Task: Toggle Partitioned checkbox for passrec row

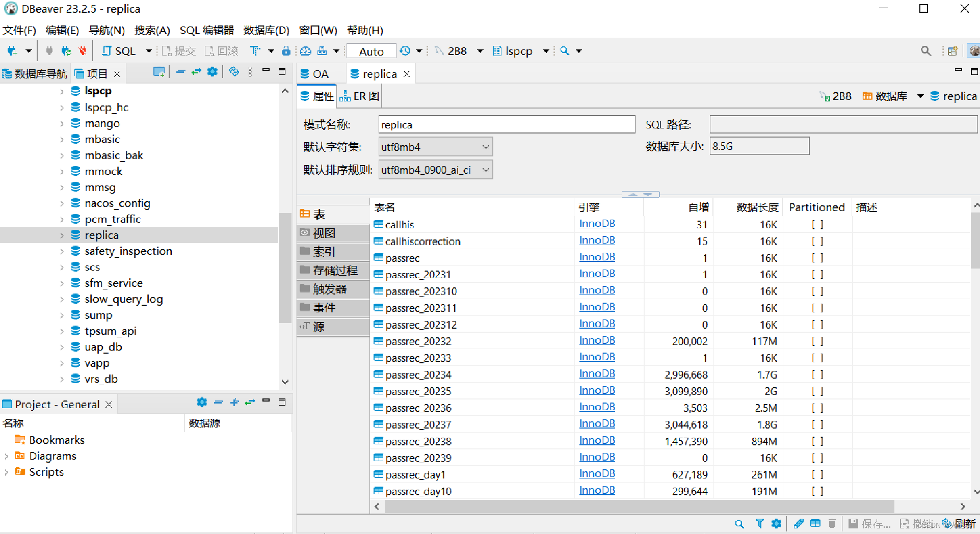Action: tap(817, 258)
